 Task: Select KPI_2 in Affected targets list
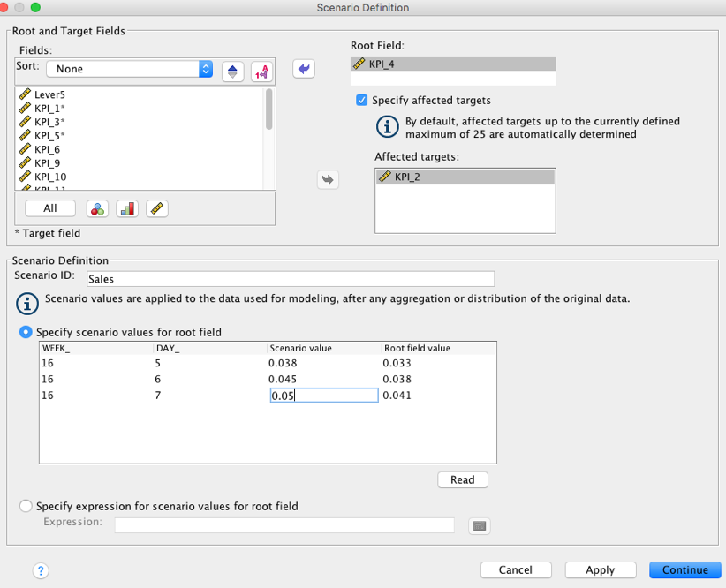465,177
